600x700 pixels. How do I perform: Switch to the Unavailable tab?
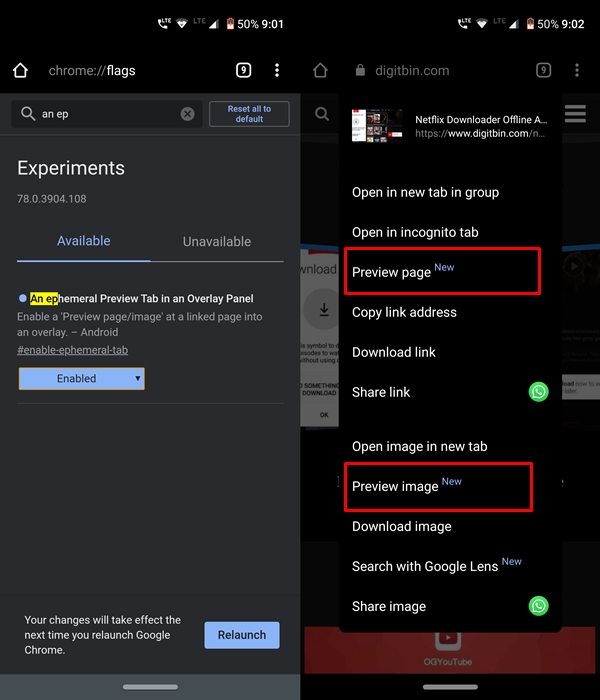coord(216,241)
